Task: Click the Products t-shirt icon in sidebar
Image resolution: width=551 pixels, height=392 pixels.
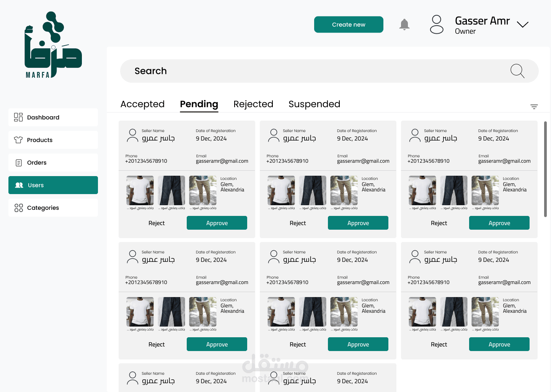Action: tap(18, 140)
